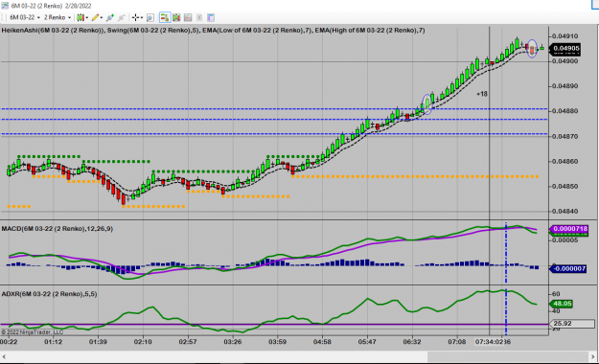Click the MACD(6M 03-22 (2 Renko),12,26,9) panel label

point(58,229)
